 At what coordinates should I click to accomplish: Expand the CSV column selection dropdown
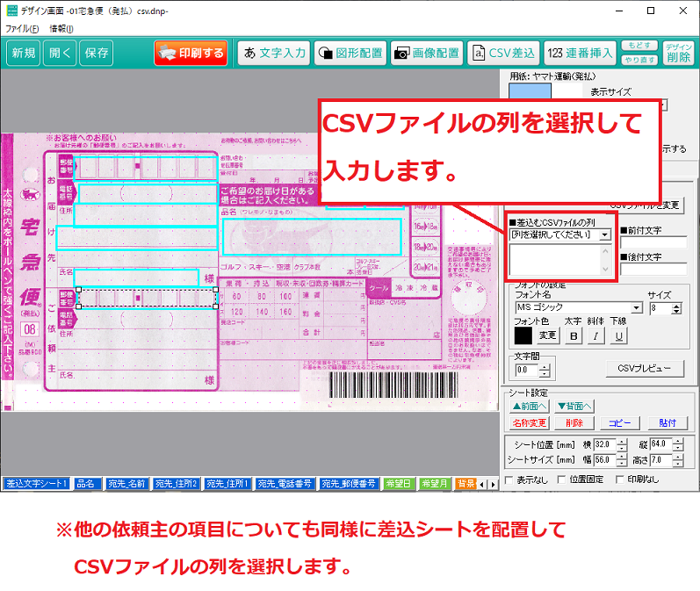point(605,234)
